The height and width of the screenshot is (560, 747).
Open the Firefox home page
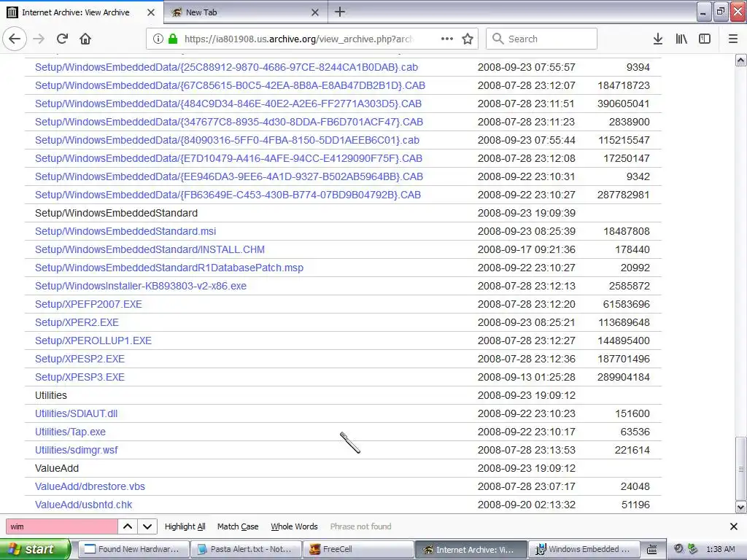tap(85, 39)
